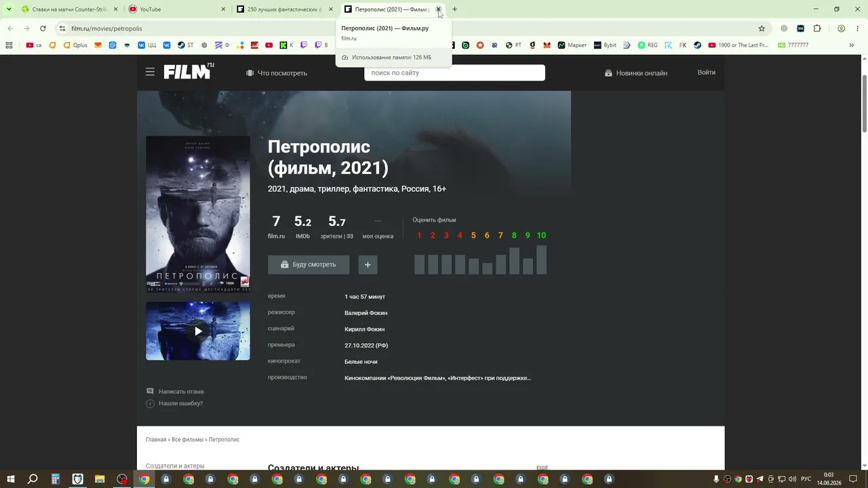
Task: Open the Bybit bookmark
Action: [x=605, y=45]
